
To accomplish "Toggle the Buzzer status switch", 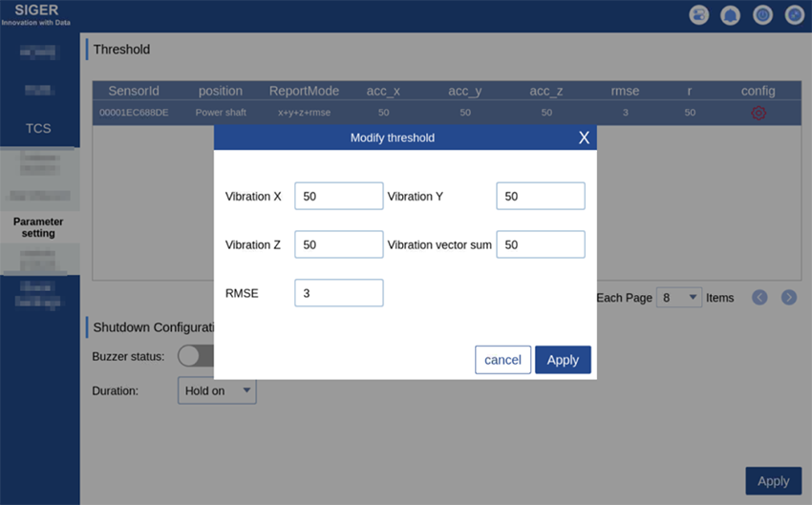I will point(195,355).
